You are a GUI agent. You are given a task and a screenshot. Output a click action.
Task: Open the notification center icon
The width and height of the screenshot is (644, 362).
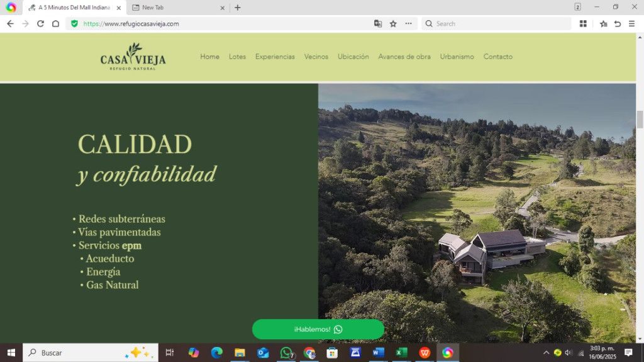click(x=628, y=353)
